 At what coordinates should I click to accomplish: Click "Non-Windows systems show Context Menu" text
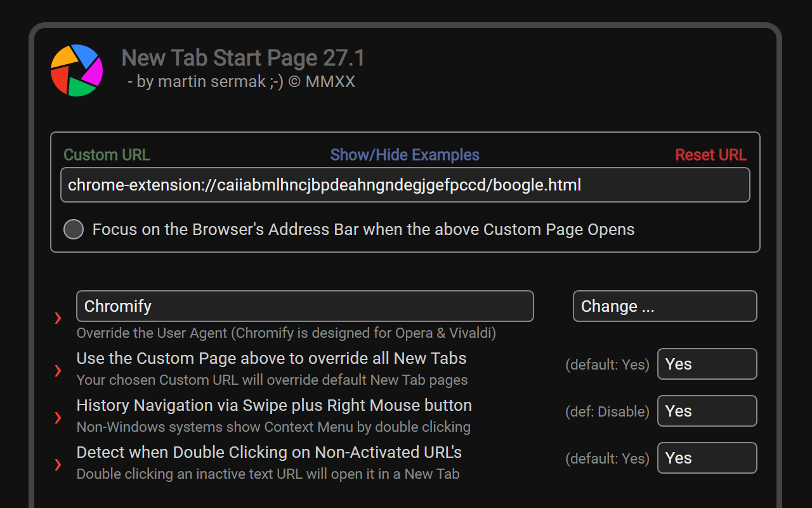point(273,427)
